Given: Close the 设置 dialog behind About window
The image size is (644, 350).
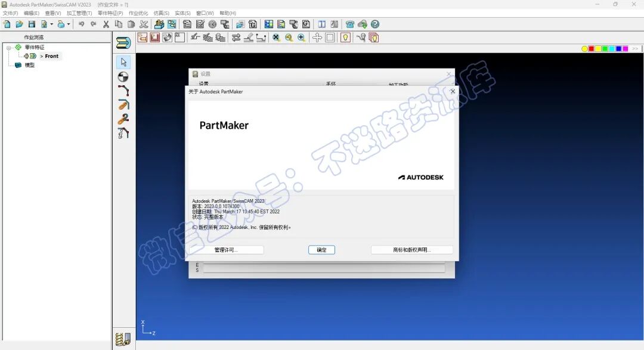Looking at the screenshot, I should pos(448,74).
